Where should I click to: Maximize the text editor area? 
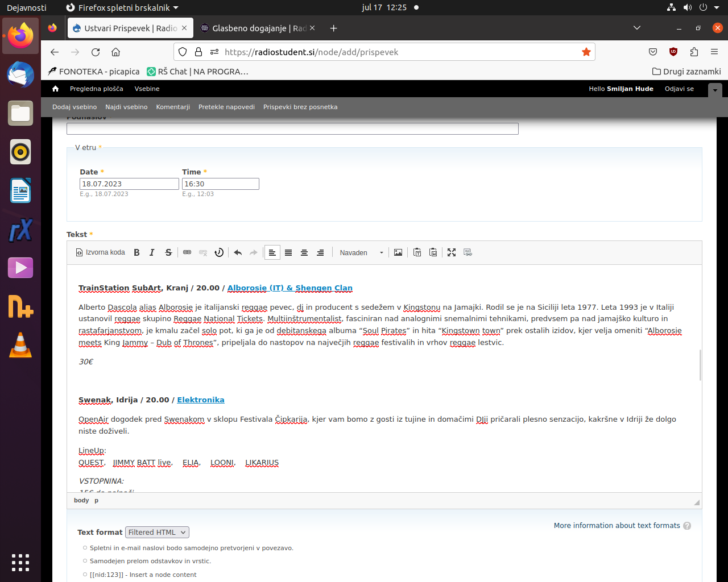pyautogui.click(x=452, y=252)
